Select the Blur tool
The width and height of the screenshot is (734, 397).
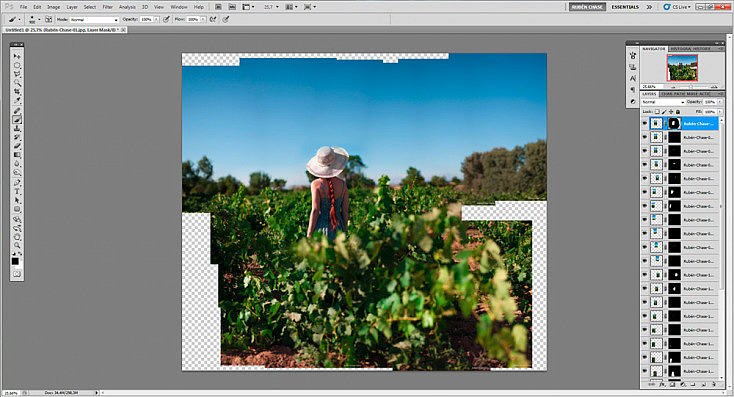(x=17, y=164)
